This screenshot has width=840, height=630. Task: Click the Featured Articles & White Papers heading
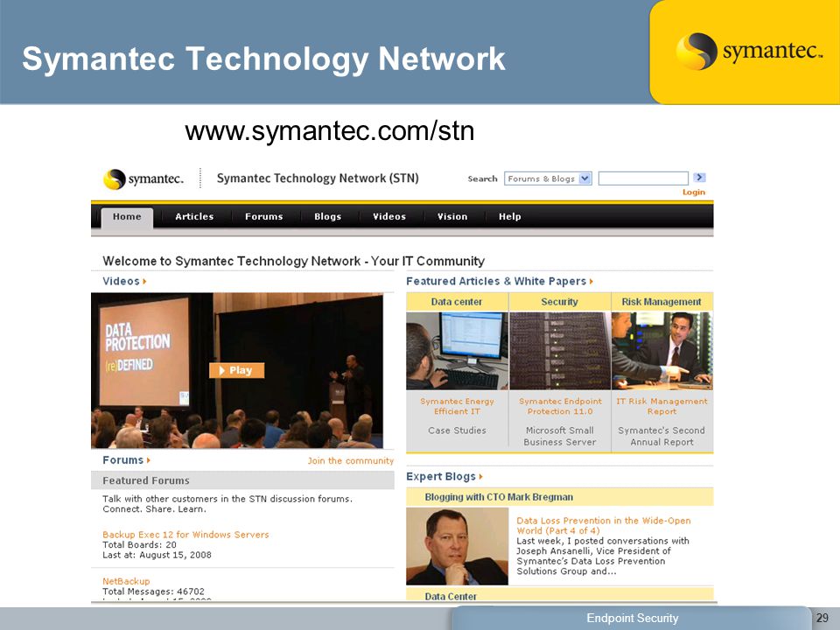[x=496, y=281]
